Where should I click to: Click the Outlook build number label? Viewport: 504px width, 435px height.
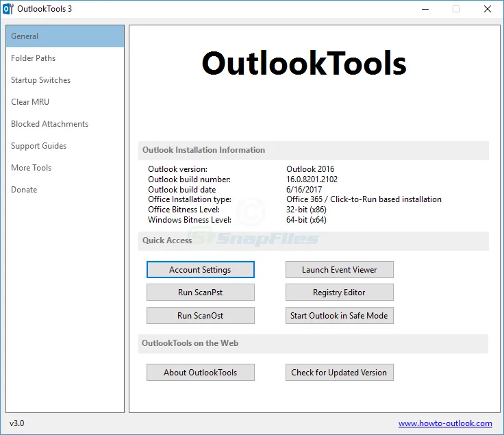(189, 179)
